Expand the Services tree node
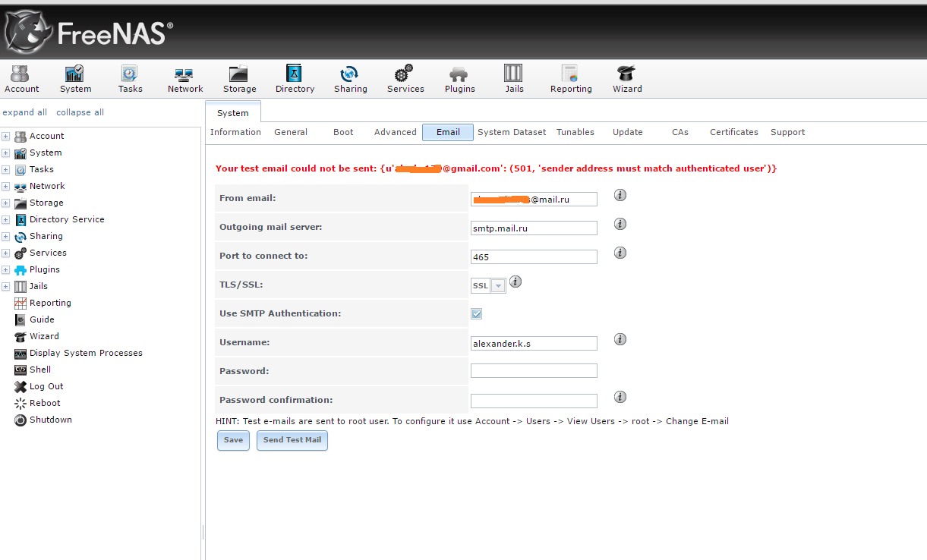927x560 pixels. 5,253
